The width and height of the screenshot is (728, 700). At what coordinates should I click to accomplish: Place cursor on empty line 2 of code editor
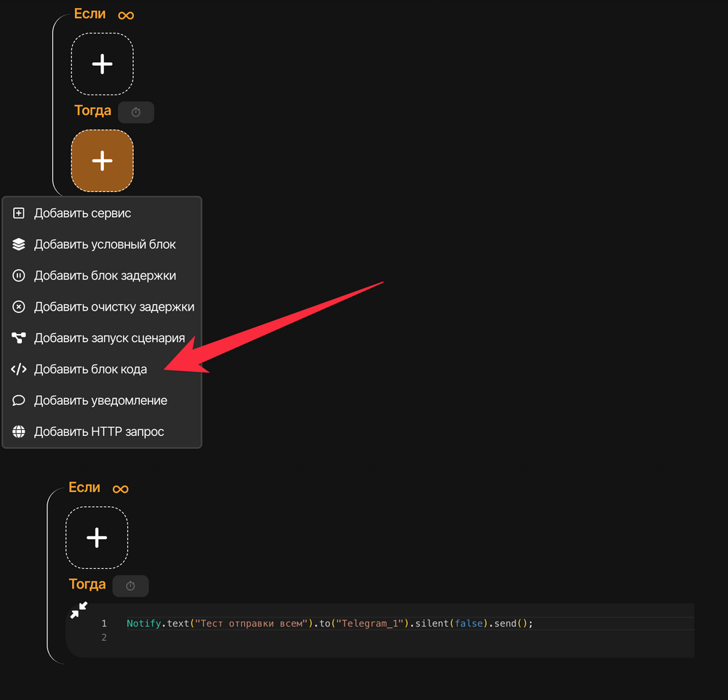coord(291,638)
